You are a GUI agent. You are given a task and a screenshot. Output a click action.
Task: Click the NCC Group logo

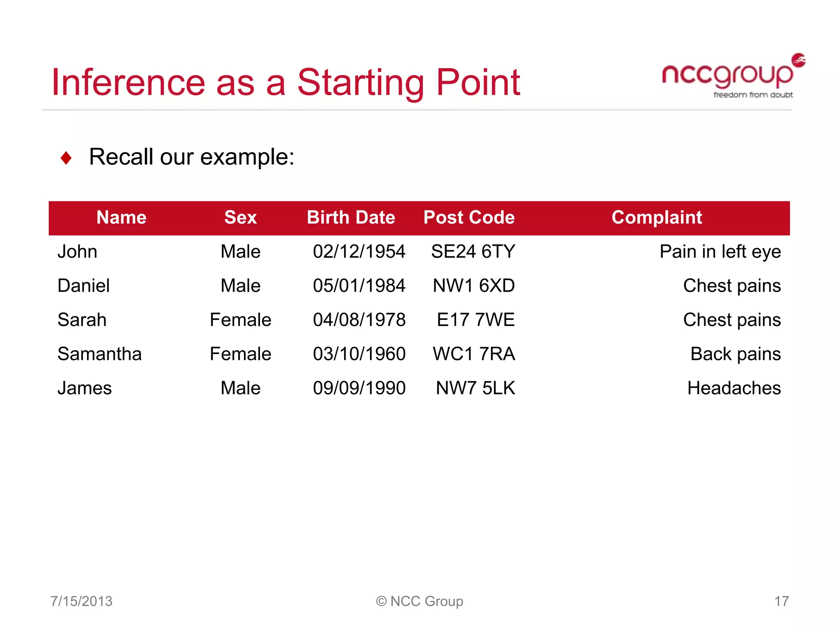733,76
